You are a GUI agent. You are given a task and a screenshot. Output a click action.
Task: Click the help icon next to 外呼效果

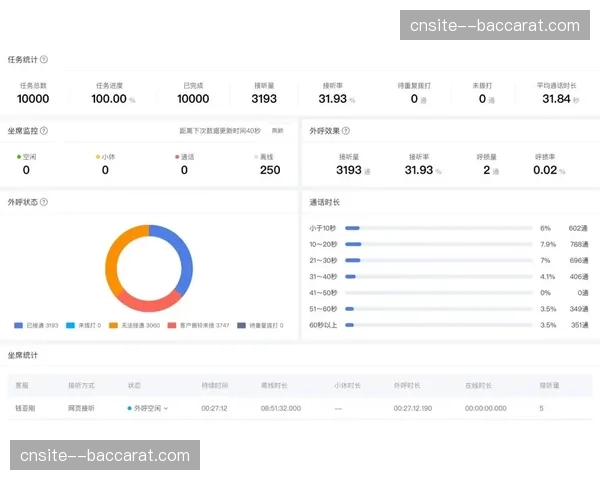pos(345,130)
